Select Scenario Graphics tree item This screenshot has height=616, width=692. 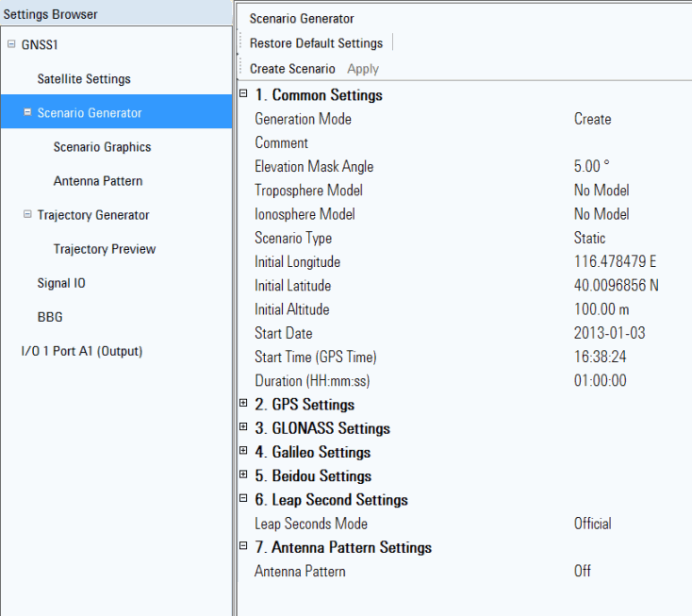(102, 147)
